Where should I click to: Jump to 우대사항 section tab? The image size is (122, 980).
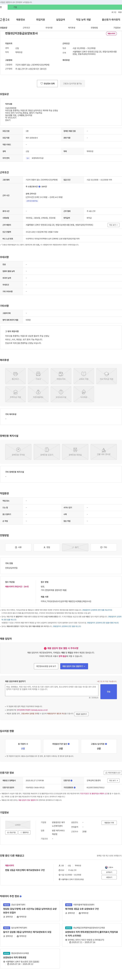49,28
